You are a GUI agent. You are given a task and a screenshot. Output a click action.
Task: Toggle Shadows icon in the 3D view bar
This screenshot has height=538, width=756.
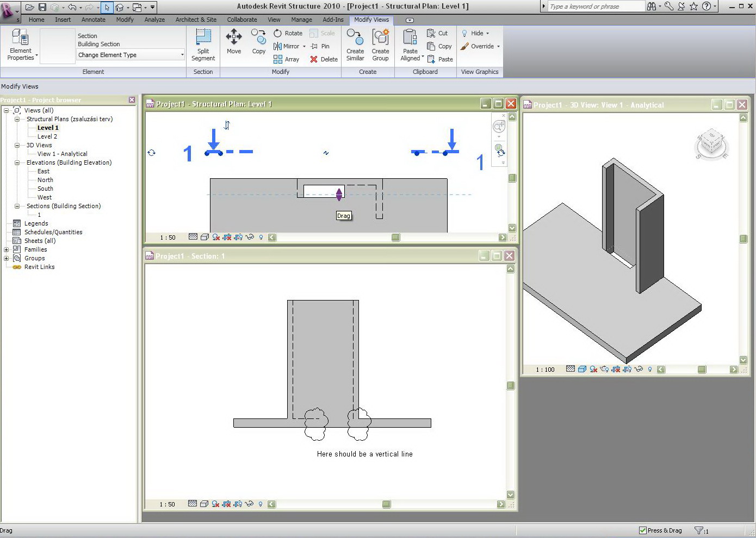click(593, 369)
